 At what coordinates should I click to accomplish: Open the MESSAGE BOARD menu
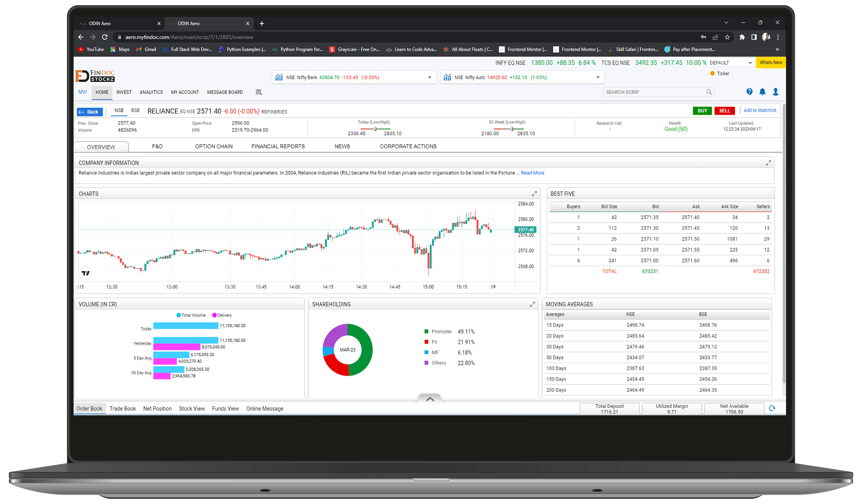pos(225,92)
